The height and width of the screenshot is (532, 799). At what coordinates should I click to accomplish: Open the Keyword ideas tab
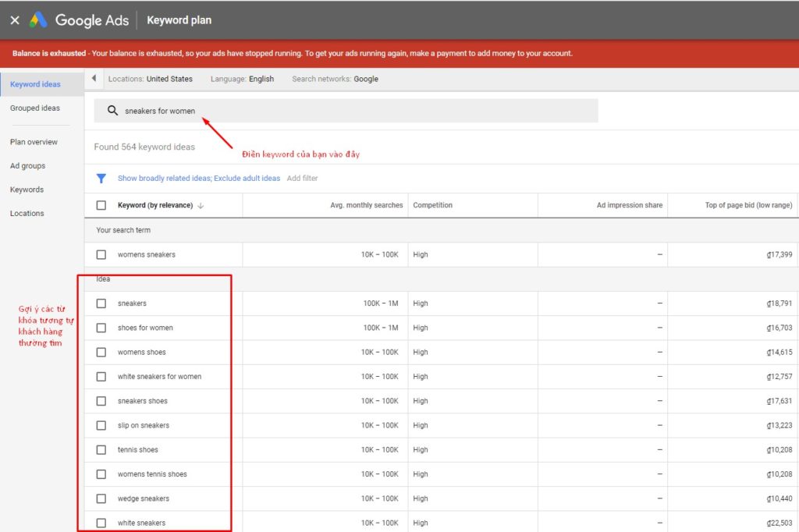coord(35,84)
